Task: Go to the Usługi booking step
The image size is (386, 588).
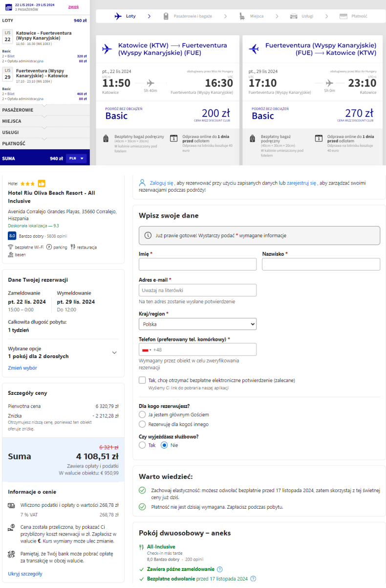Action: (x=302, y=16)
